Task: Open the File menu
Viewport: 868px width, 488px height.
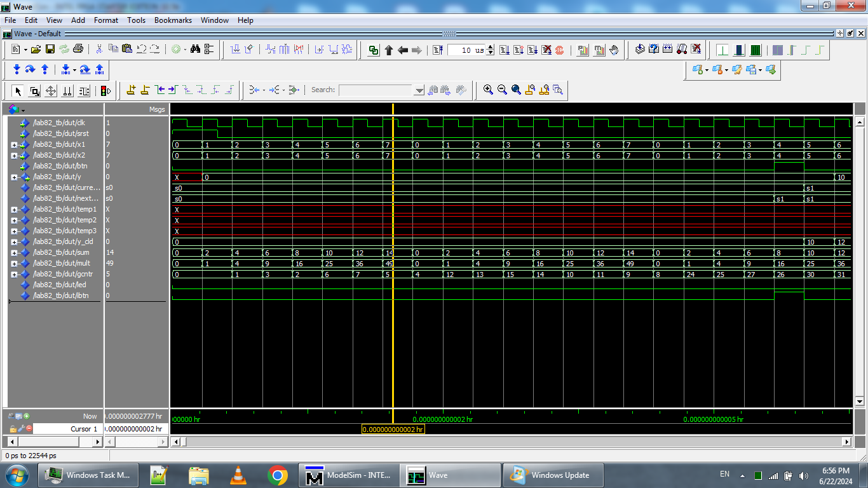Action: coord(10,20)
